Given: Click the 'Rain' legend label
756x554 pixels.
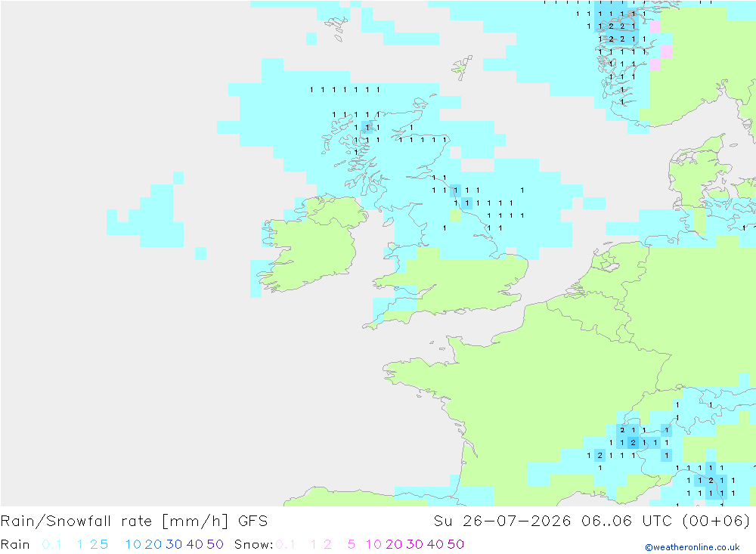Looking at the screenshot, I should [15, 544].
